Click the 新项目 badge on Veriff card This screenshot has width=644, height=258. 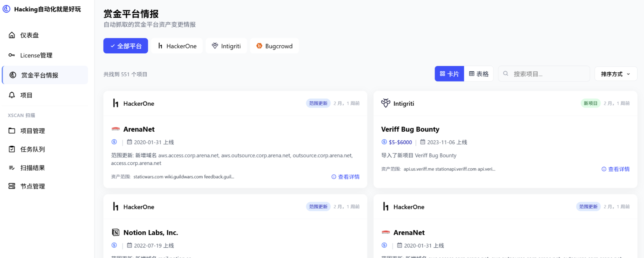pos(590,103)
